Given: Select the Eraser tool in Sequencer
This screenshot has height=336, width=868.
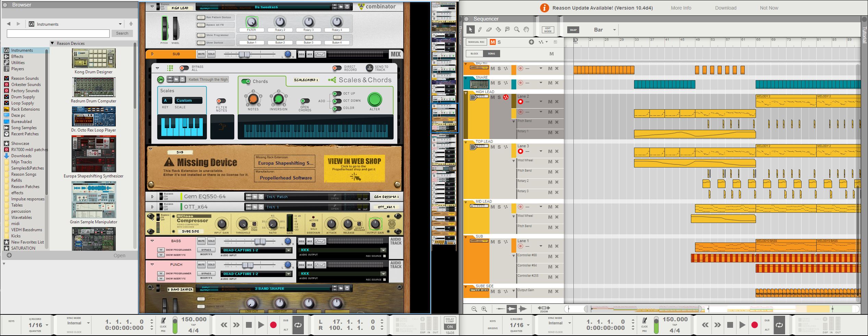Looking at the screenshot, I should pyautogui.click(x=489, y=30).
